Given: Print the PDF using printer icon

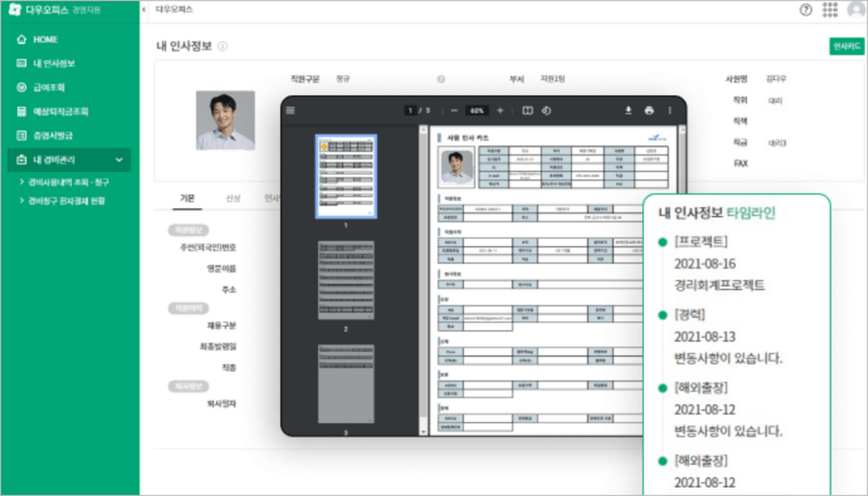Looking at the screenshot, I should pos(650,110).
